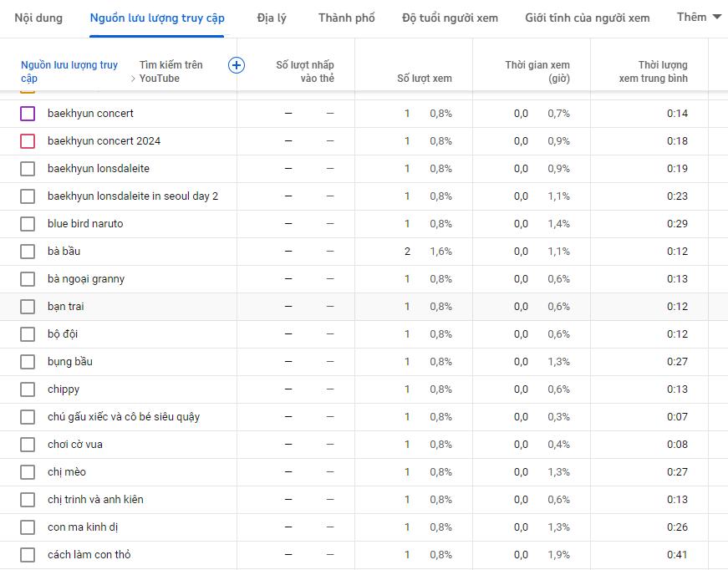This screenshot has height=570, width=728.
Task: Toggle red checkbox for baekhyun concert 2024
Action: [x=28, y=141]
